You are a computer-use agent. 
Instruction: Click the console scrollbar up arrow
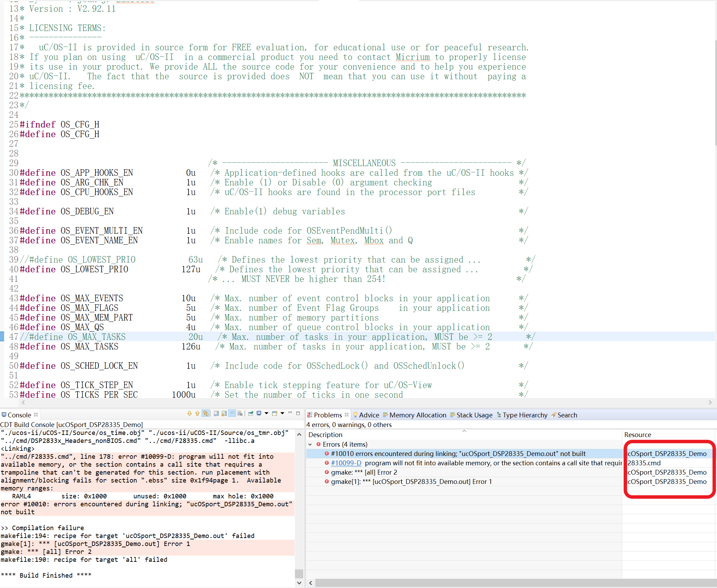tap(299, 434)
